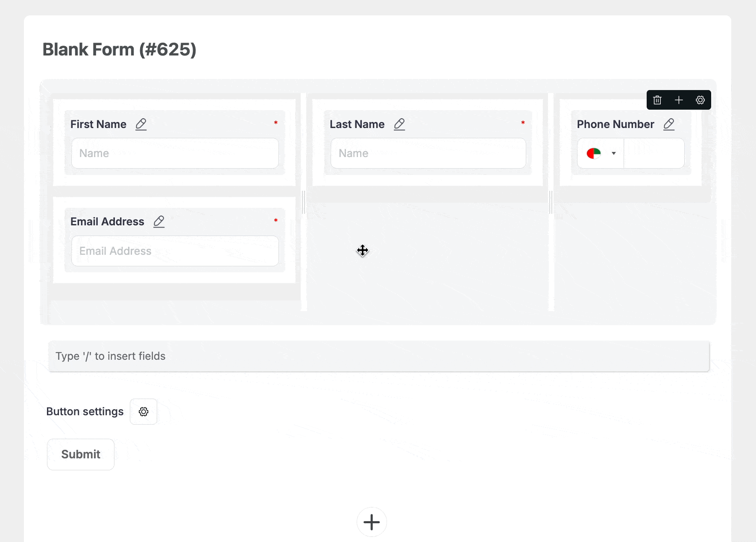Click the Submit button
Screen dimensions: 756x542
[x=81, y=454]
